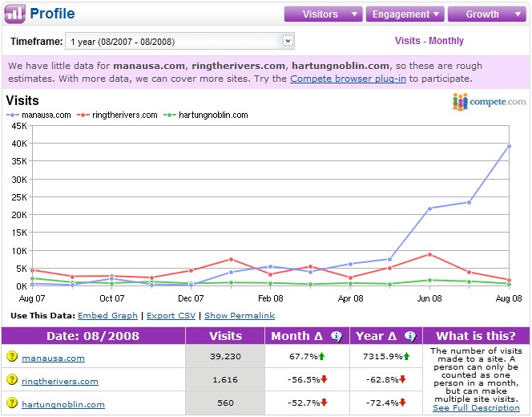Image resolution: width=532 pixels, height=417 pixels.
Task: Open the Visitors dropdown menu
Action: point(323,14)
